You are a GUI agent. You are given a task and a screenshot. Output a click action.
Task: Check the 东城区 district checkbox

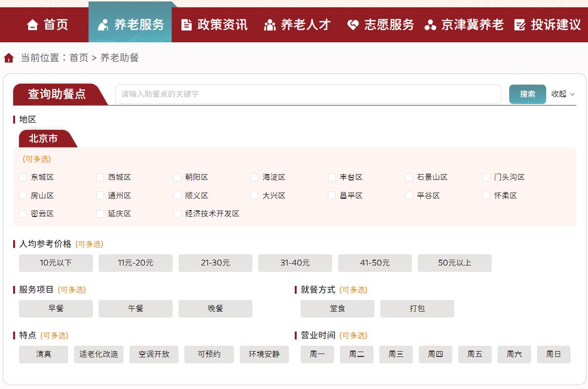click(x=22, y=177)
